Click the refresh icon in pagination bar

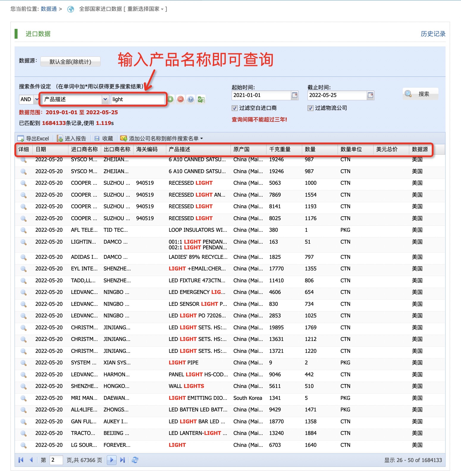[x=135, y=460]
